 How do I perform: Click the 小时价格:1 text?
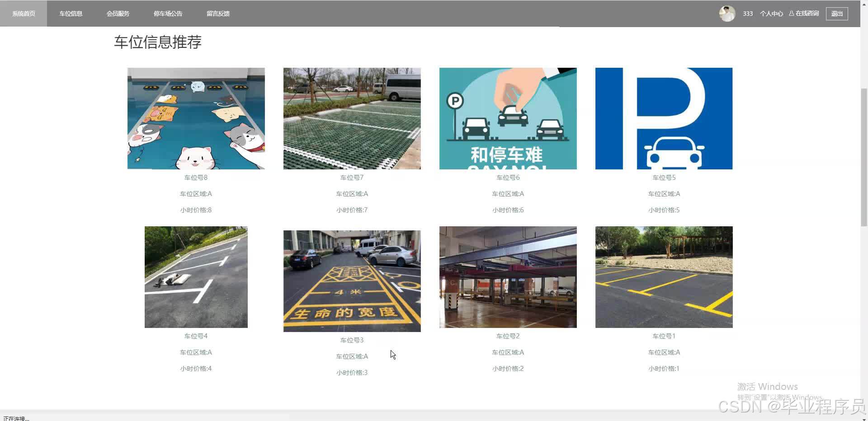click(x=664, y=369)
